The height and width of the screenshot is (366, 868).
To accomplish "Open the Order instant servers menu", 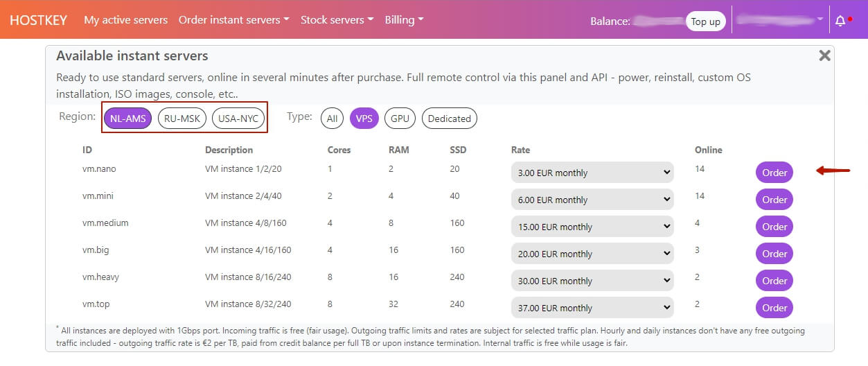I will pyautogui.click(x=234, y=20).
